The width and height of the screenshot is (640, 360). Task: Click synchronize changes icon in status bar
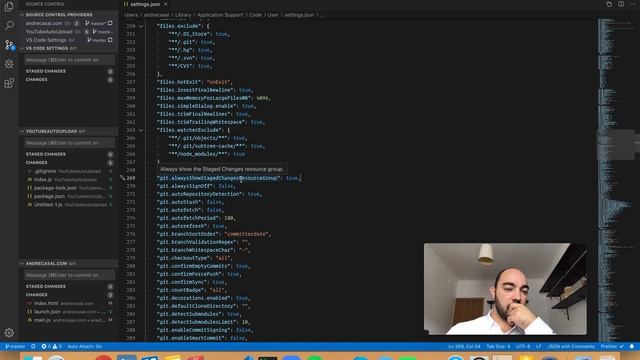pos(33,347)
